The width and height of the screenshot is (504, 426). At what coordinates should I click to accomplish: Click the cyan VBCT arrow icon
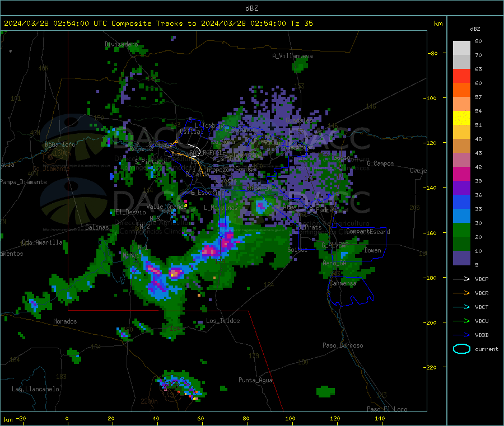[461, 307]
